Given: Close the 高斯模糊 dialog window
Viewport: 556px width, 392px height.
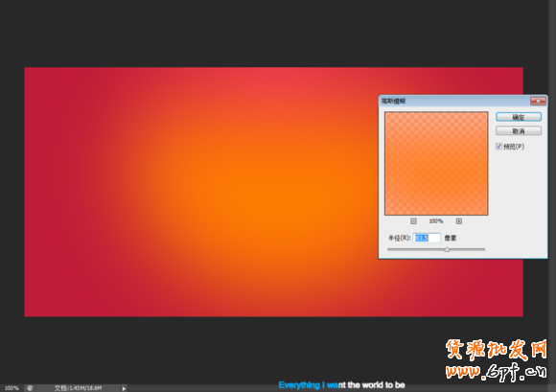Looking at the screenshot, I should [538, 101].
